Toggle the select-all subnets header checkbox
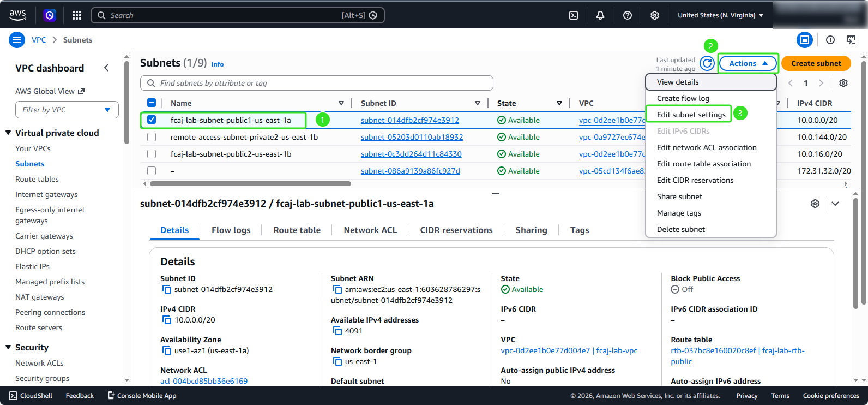The height and width of the screenshot is (405, 868). [152, 103]
